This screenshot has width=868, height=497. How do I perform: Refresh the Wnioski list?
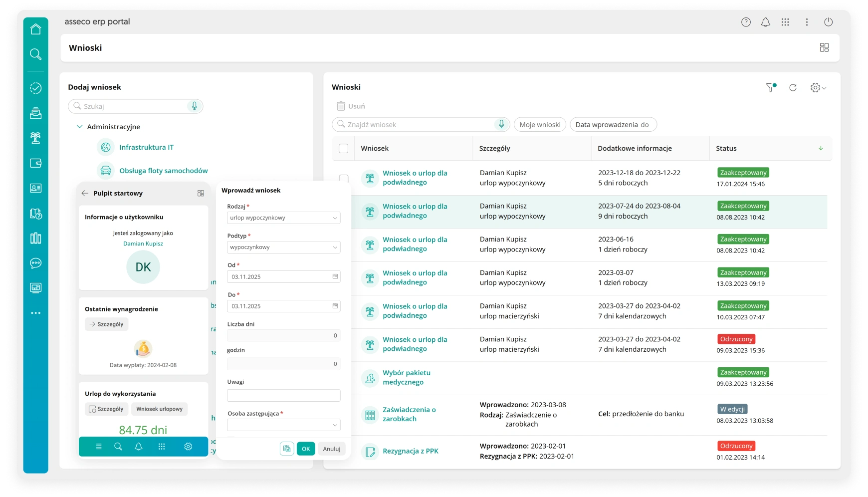(x=793, y=88)
